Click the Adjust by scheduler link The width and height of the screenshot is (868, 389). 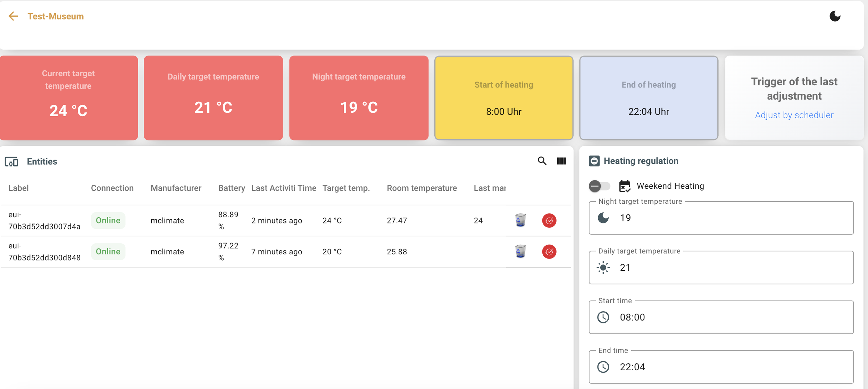point(794,115)
